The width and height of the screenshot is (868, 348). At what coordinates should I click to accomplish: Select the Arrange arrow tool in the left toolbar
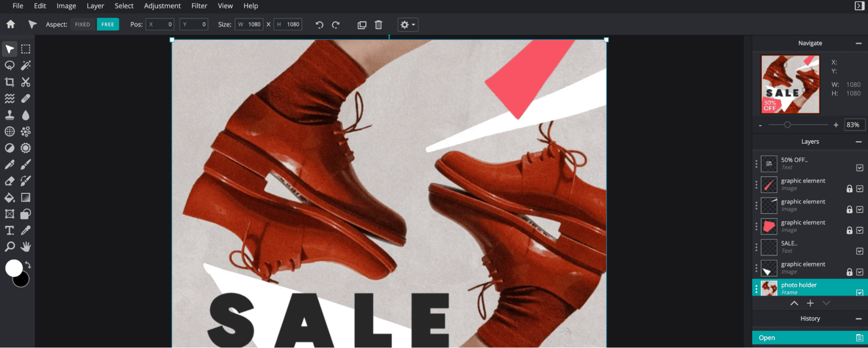pos(10,49)
